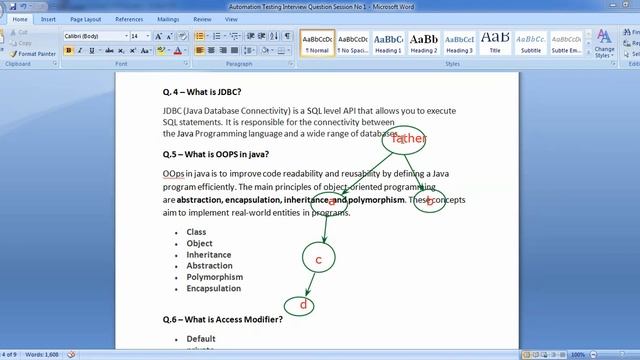Save document from Quick Access toolbar
Image resolution: width=640 pixels, height=360 pixels.
pyautogui.click(x=13, y=7)
